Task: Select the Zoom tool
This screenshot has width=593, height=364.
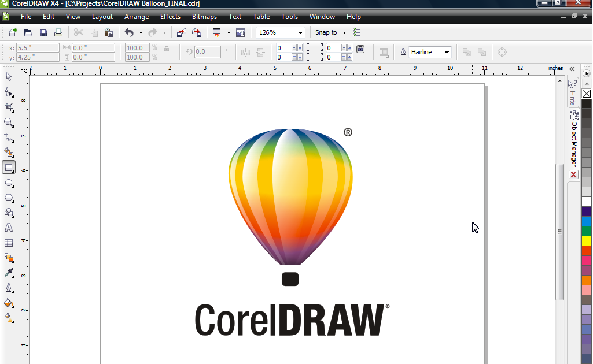Action: pyautogui.click(x=9, y=122)
